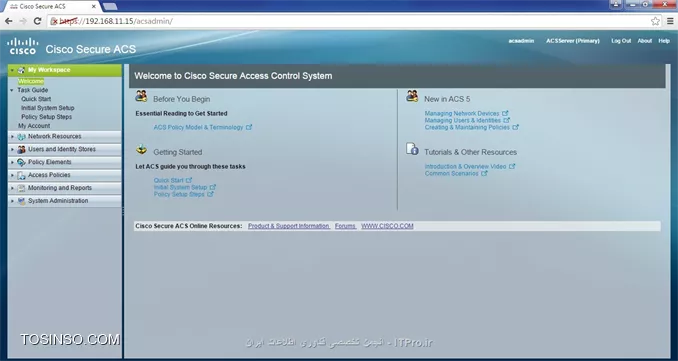Viewport: 678px width, 361px height.
Task: Click the Users and Identity Stores icon
Action: coord(21,150)
